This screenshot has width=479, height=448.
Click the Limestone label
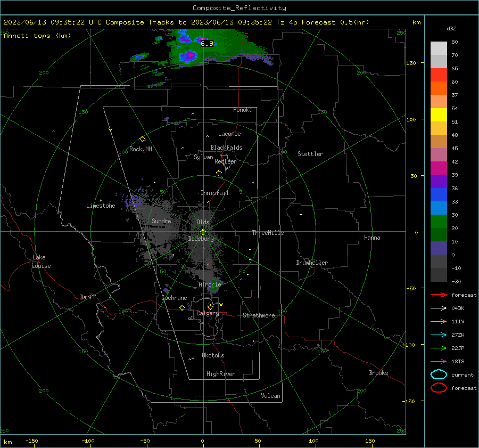101,206
